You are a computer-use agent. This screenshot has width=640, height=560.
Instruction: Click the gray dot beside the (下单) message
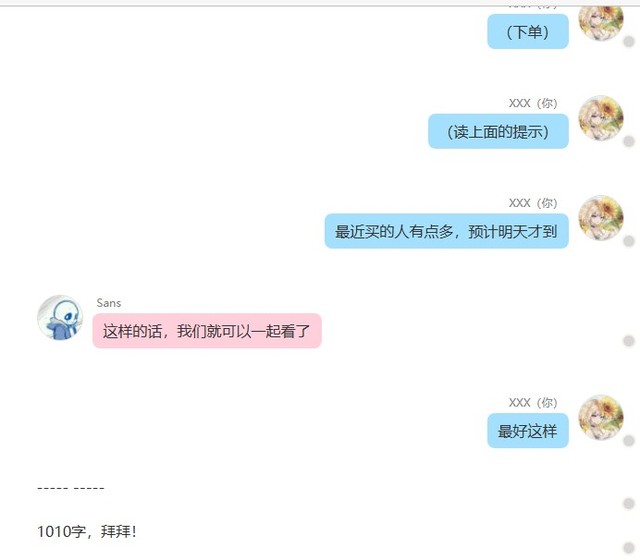click(x=629, y=41)
